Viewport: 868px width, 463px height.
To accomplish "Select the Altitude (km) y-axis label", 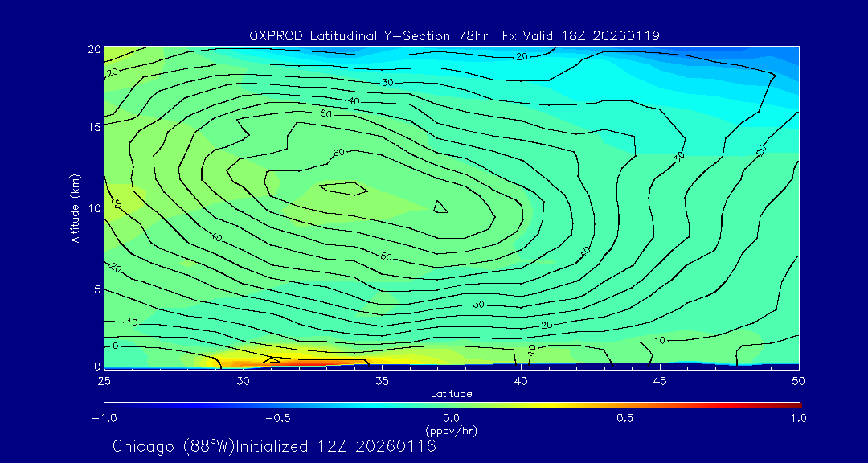I will (75, 207).
